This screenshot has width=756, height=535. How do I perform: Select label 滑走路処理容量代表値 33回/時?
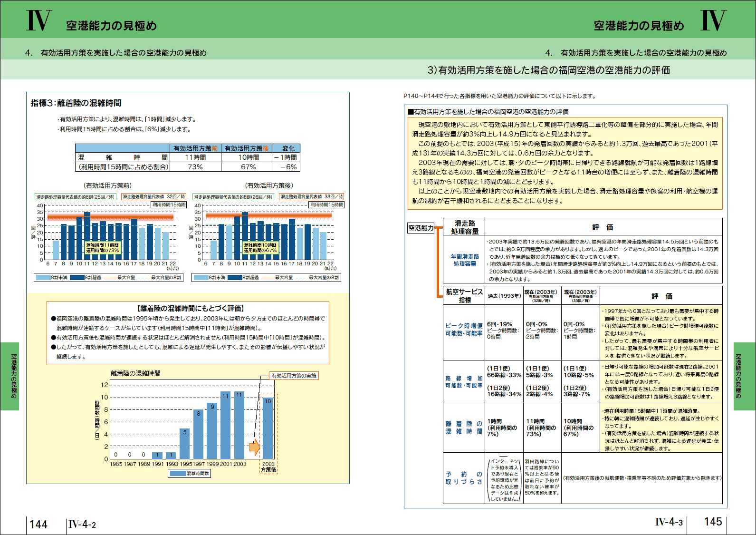tap(312, 197)
